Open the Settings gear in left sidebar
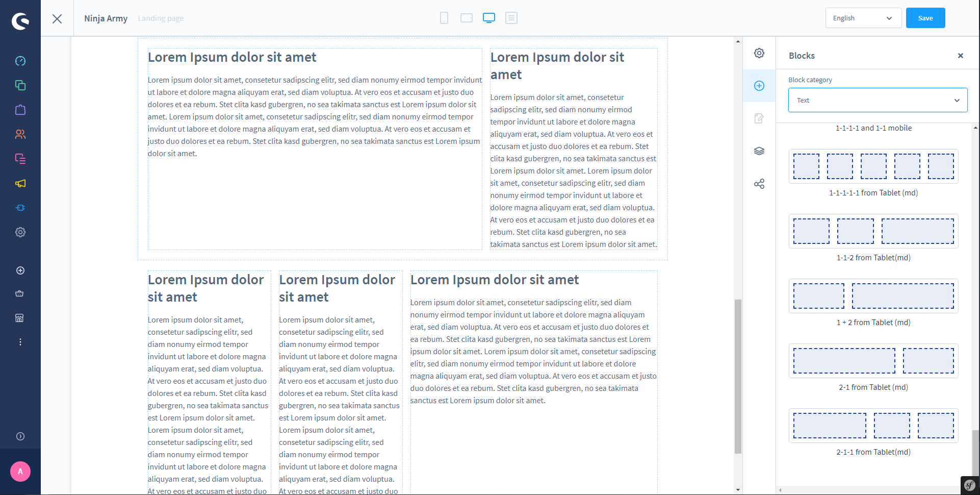Screen dimensions: 980x495 20,232
